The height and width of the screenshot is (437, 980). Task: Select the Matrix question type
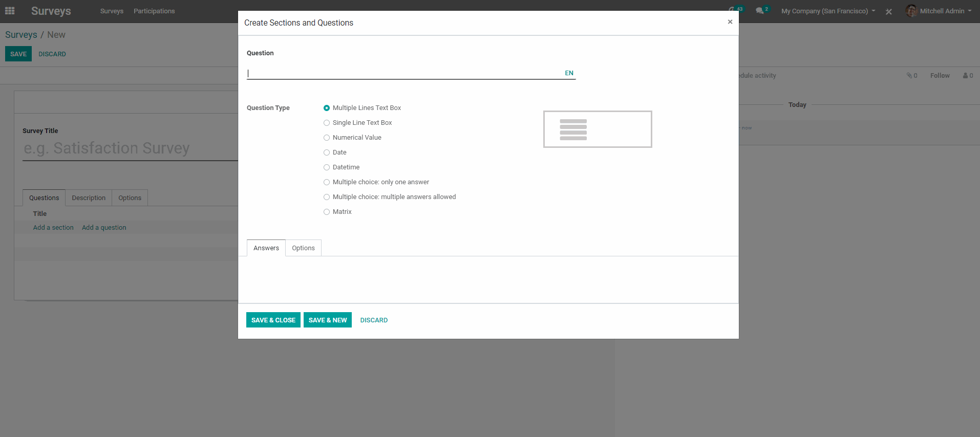pos(327,212)
